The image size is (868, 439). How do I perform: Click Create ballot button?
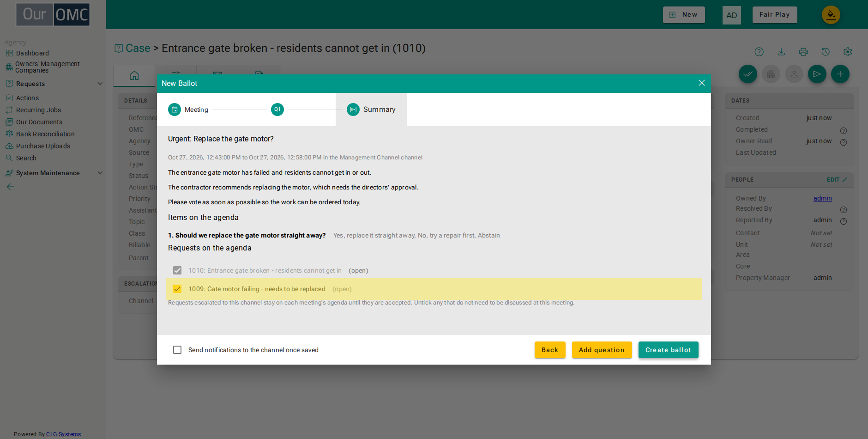(668, 350)
